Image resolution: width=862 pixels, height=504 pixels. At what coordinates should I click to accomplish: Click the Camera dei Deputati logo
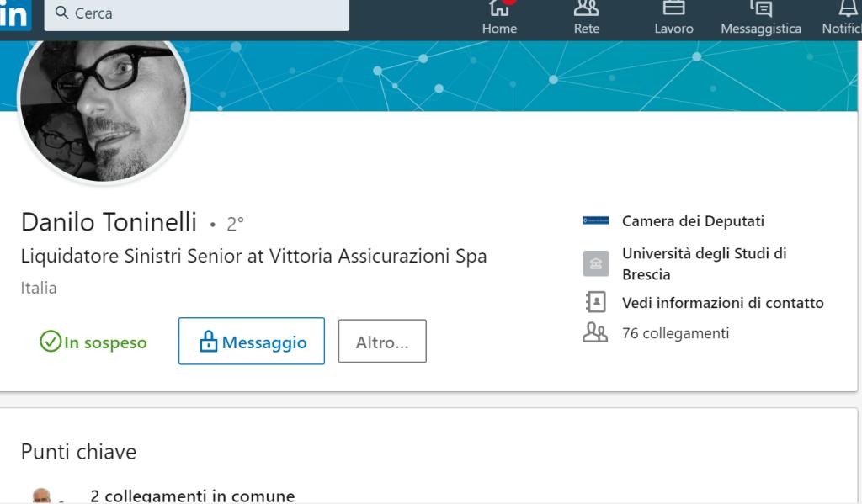595,220
